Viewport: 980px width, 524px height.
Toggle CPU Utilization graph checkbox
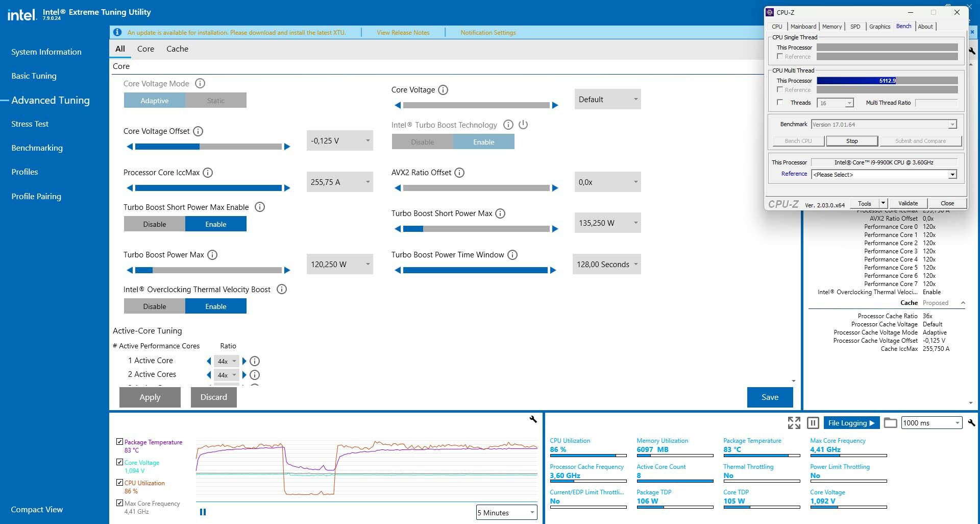tap(119, 483)
